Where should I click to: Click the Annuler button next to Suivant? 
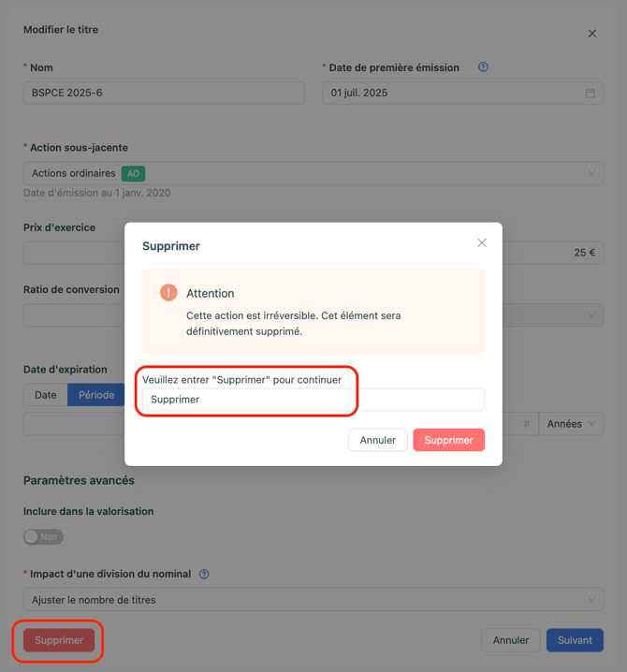(x=511, y=640)
